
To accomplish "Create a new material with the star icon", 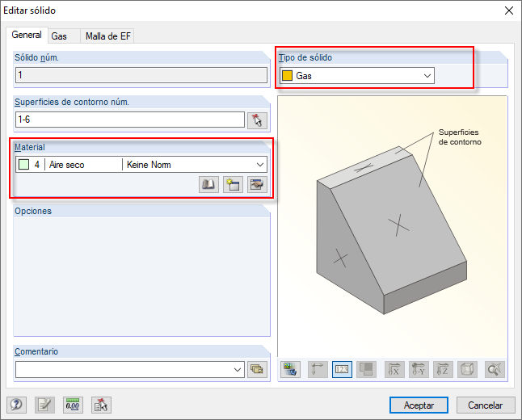I will click(x=233, y=185).
